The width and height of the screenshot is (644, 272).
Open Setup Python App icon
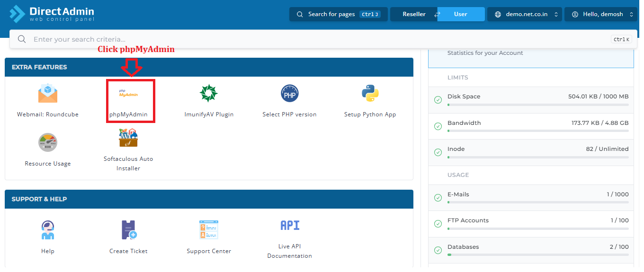[370, 93]
